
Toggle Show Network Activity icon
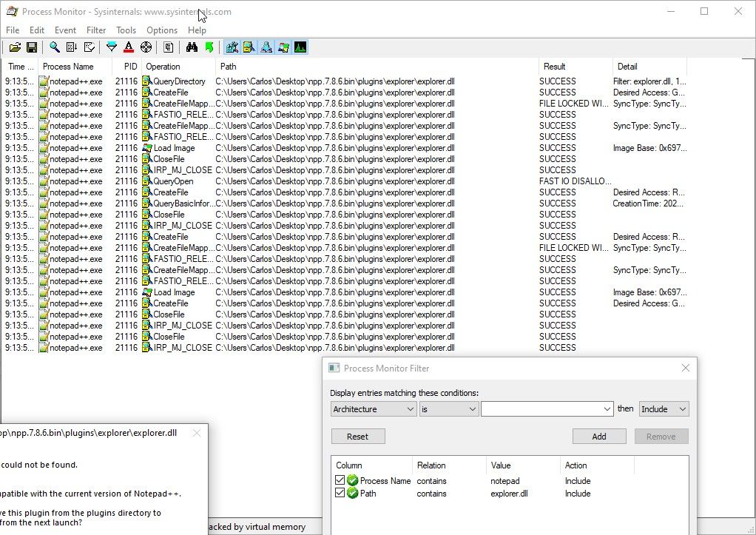pos(266,47)
